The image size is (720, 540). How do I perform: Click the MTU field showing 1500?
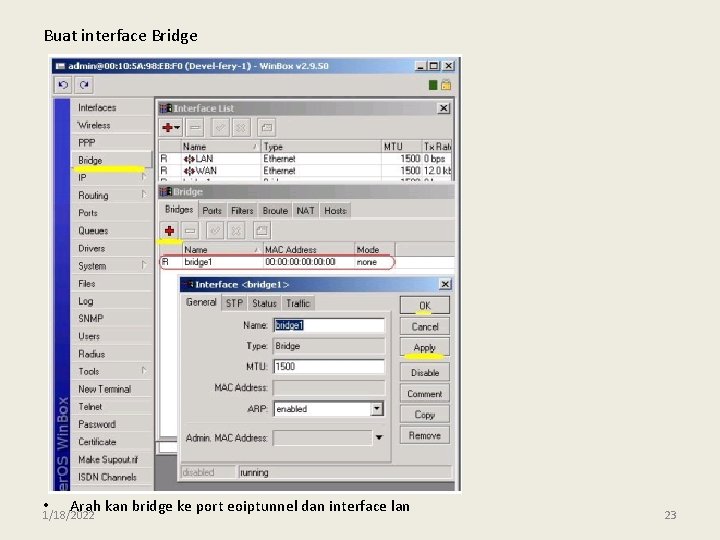[329, 366]
